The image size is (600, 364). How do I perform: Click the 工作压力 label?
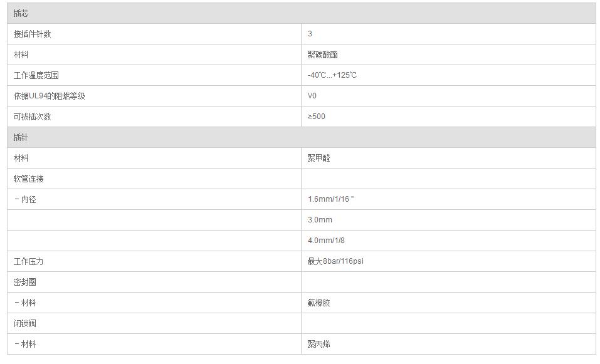(x=29, y=261)
